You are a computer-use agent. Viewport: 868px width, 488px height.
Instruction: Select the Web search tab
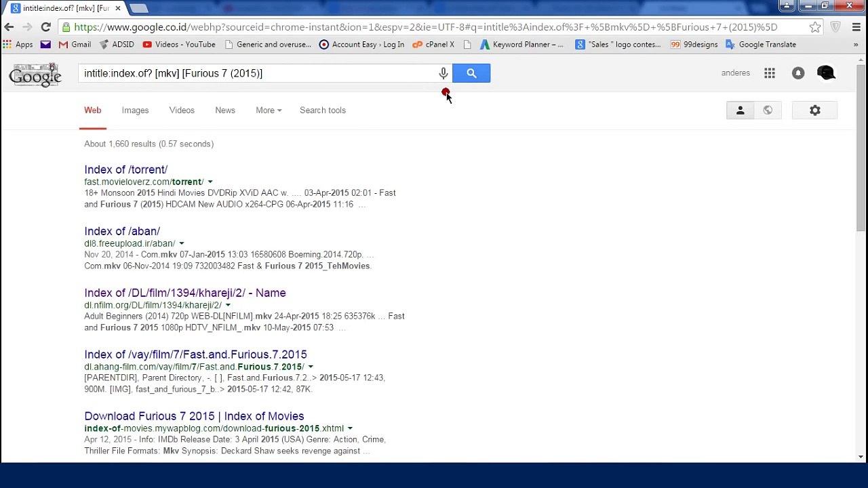93,110
